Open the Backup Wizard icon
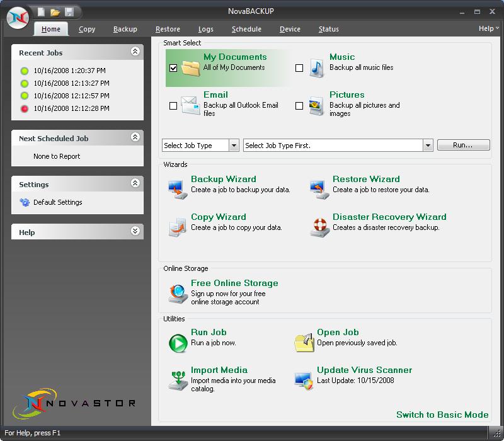The width and height of the screenshot is (504, 441). coord(178,190)
